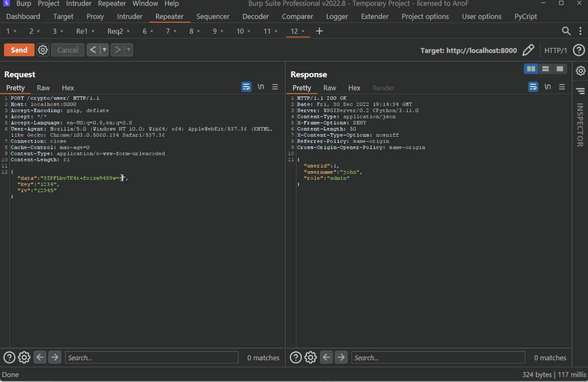Click the orange Send button
588x382 pixels.
pos(19,50)
